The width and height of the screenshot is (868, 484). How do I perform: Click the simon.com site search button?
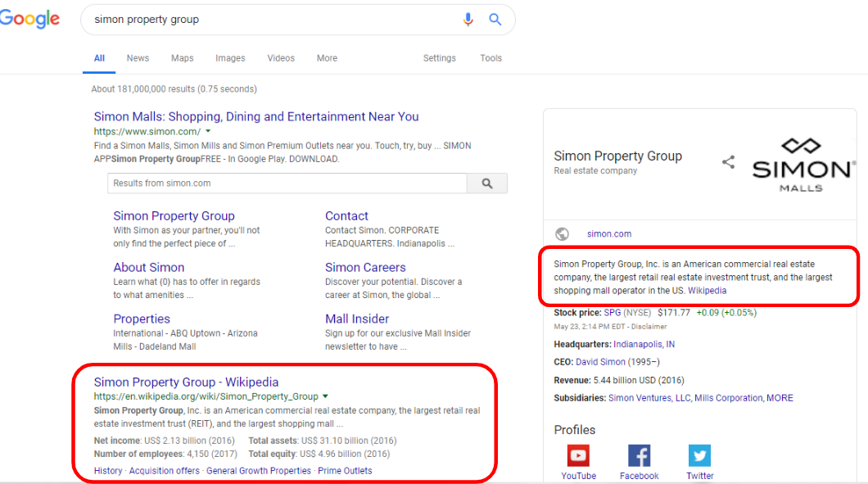point(487,183)
